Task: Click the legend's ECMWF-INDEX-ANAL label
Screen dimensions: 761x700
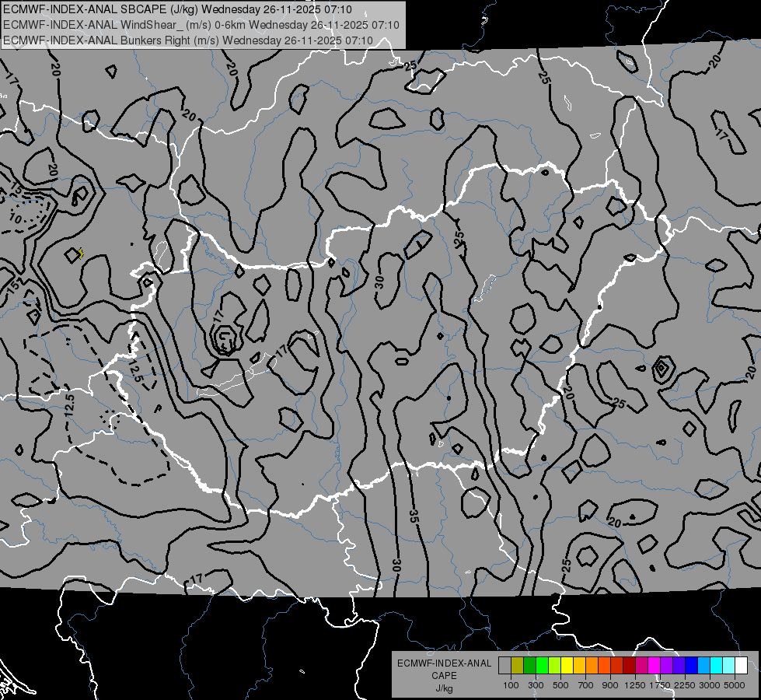Action: click(x=444, y=663)
